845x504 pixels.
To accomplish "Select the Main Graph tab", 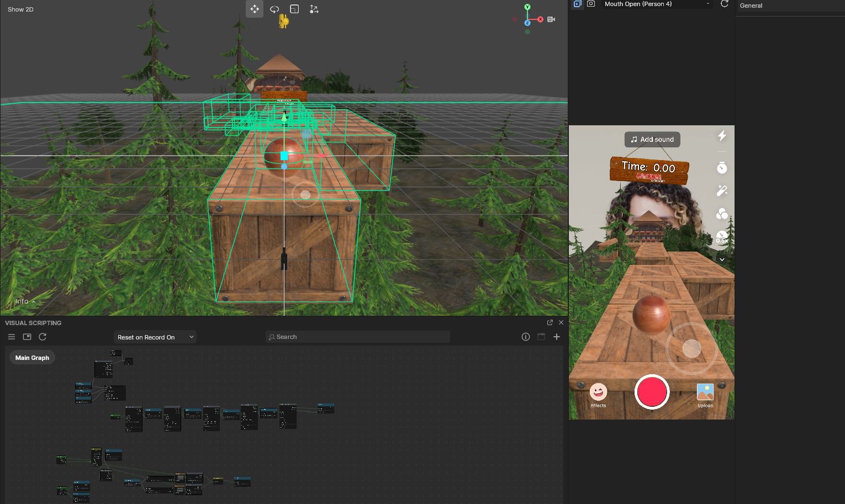I will (32, 358).
